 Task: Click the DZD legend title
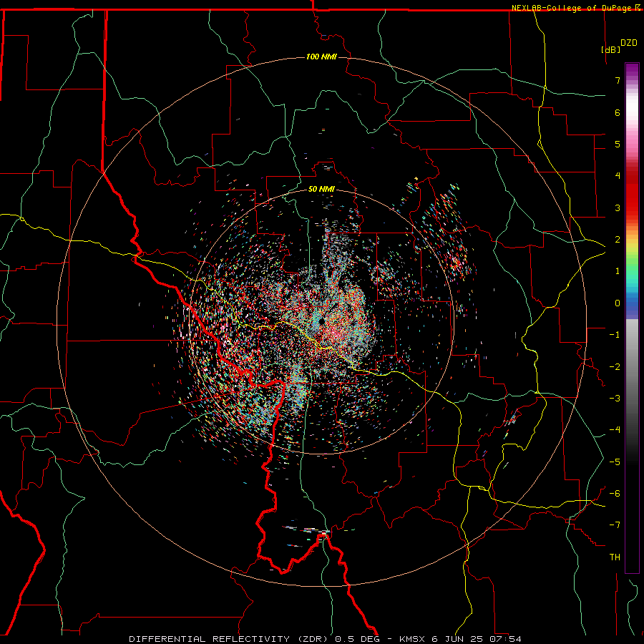click(629, 43)
